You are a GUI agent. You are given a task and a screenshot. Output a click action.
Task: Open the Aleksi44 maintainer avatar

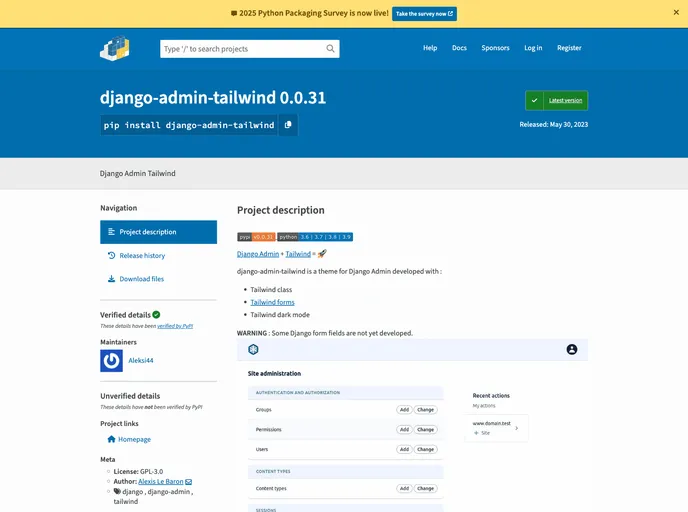tap(111, 361)
